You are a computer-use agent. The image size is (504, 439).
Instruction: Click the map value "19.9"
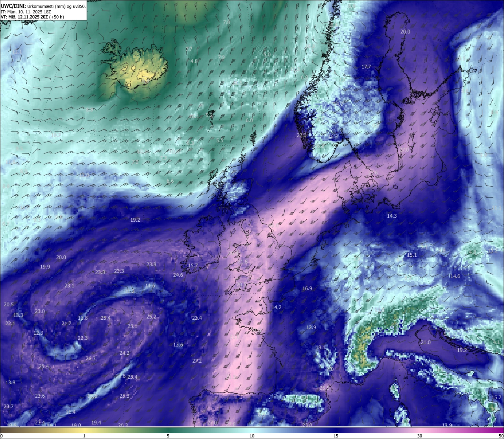[45, 267]
